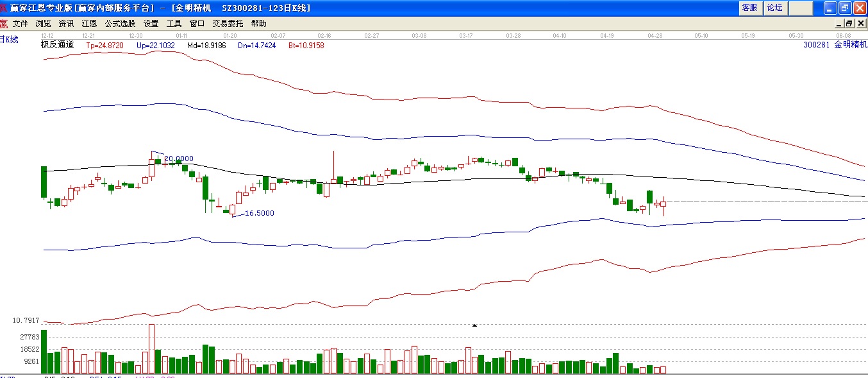Image resolution: width=868 pixels, height=378 pixels.
Task: Click the Dn=14.7424 value
Action: pyautogui.click(x=256, y=46)
